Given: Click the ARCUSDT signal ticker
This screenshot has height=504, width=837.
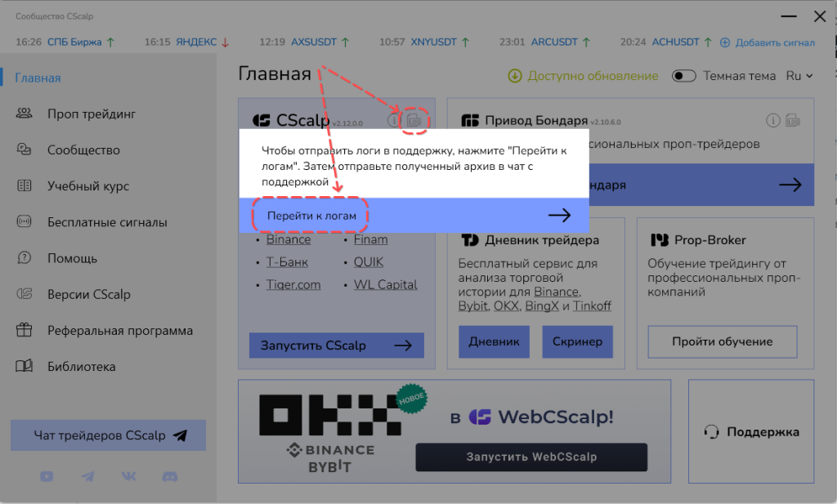Looking at the screenshot, I should pos(545,42).
